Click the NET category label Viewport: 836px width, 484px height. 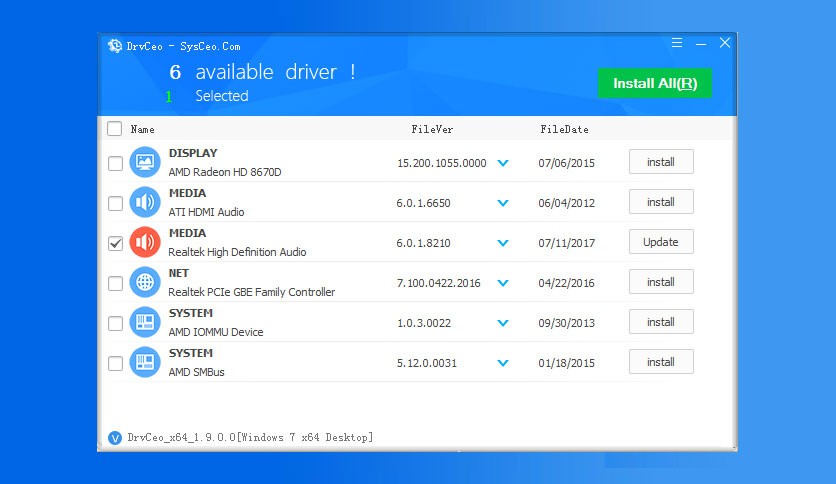(179, 273)
